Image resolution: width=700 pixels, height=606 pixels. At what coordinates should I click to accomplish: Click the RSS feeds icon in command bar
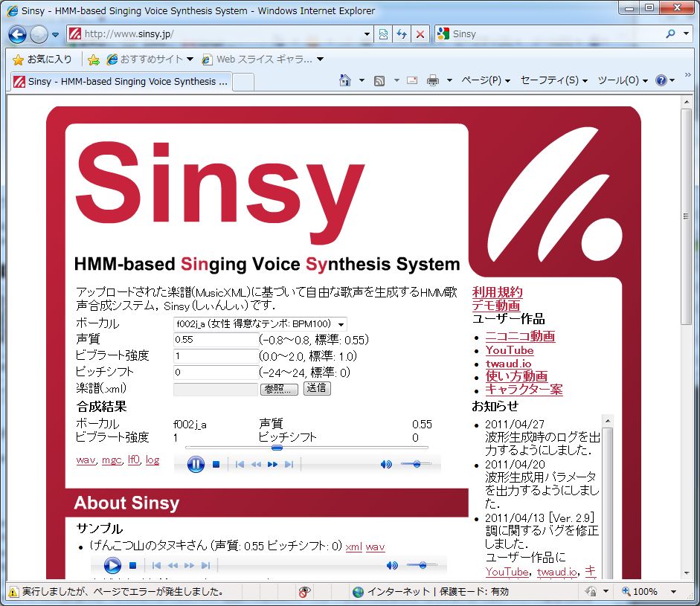379,81
